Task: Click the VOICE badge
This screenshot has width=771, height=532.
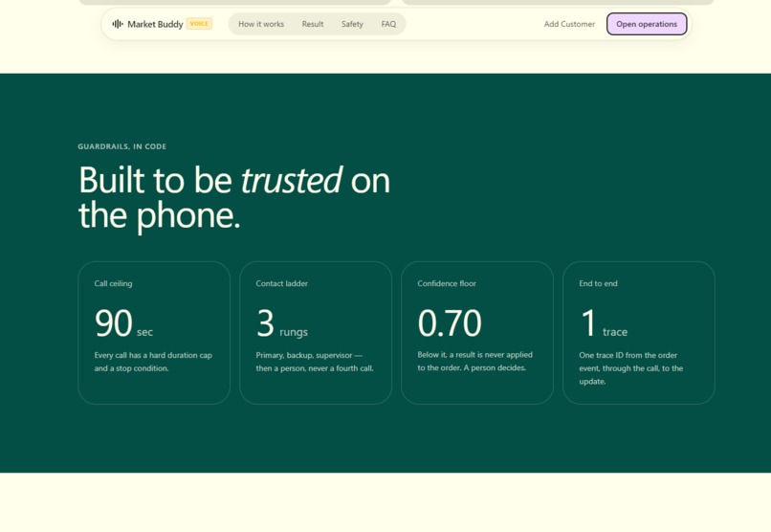Action: click(199, 24)
